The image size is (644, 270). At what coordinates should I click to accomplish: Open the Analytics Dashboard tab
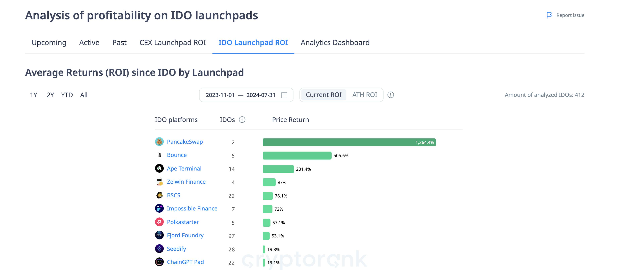click(x=335, y=42)
